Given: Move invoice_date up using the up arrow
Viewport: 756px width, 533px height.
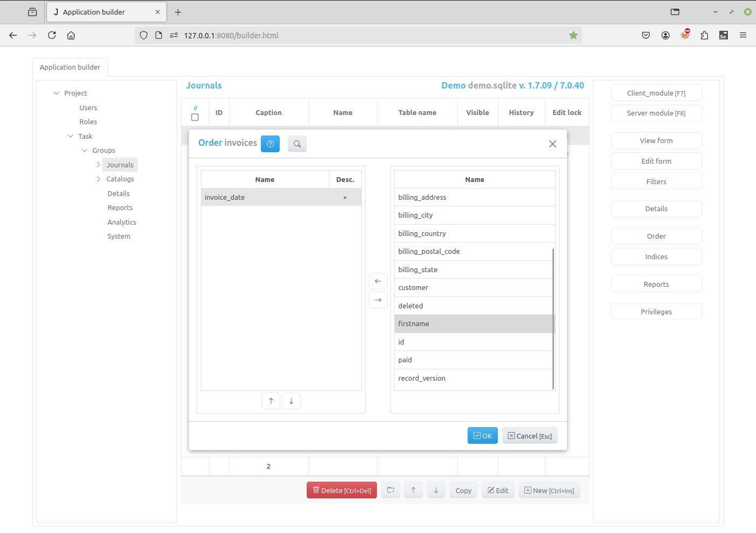Looking at the screenshot, I should [271, 401].
